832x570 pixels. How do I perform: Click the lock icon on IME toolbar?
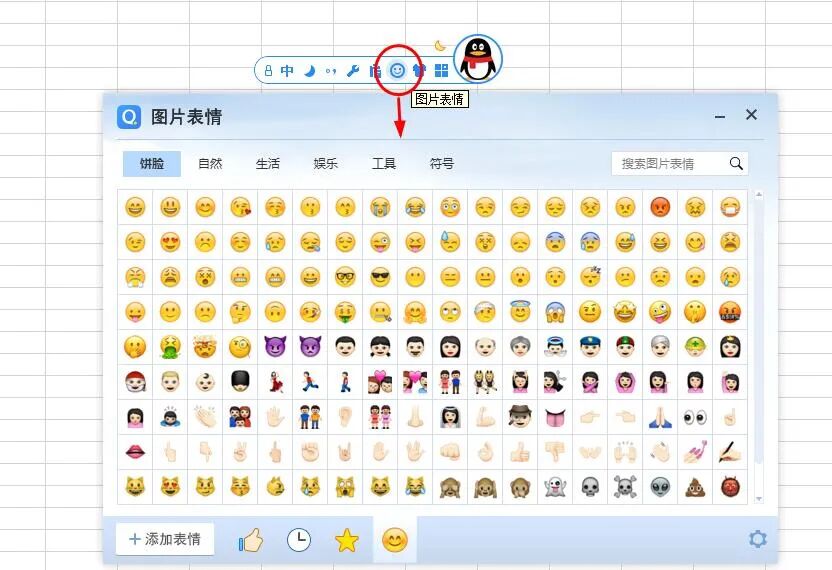point(268,71)
